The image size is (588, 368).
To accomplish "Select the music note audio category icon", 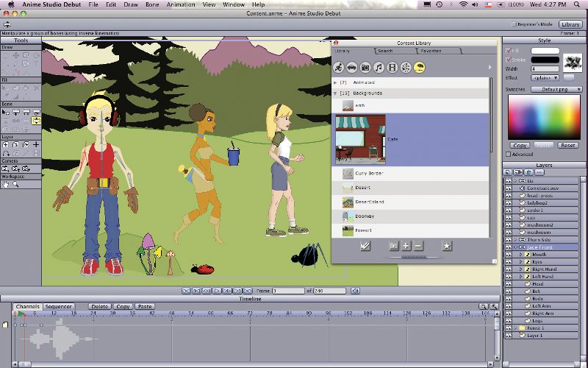I will tap(379, 68).
